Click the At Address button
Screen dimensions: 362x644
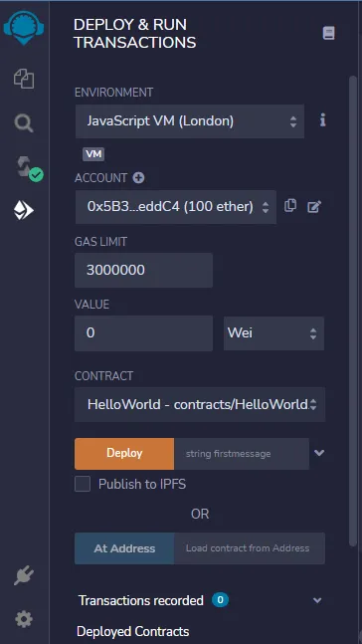(x=124, y=548)
